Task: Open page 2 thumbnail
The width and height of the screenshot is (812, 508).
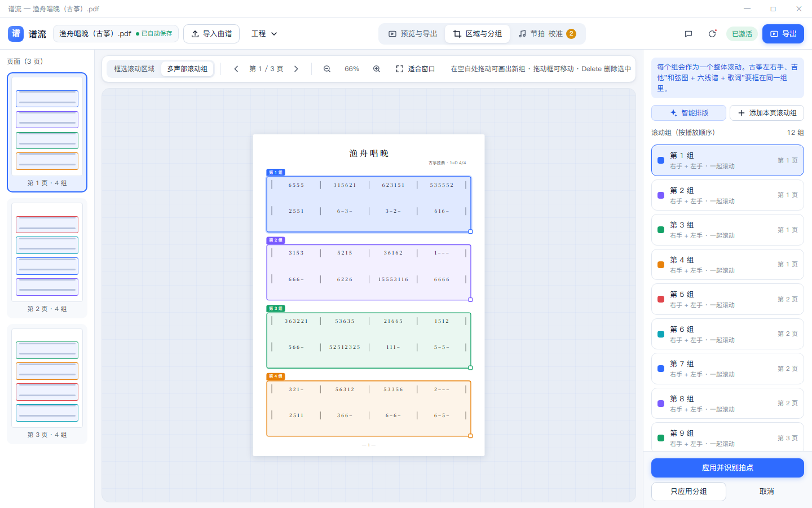Action: point(47,258)
